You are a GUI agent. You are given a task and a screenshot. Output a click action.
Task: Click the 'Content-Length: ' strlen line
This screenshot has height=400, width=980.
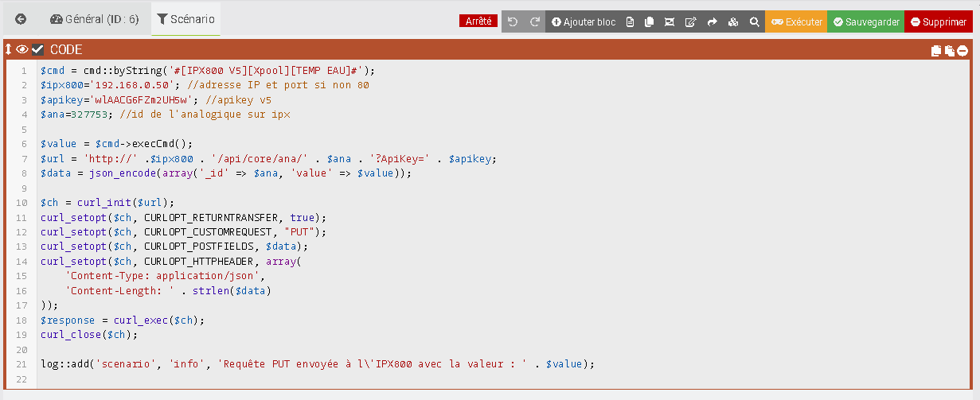(x=168, y=291)
